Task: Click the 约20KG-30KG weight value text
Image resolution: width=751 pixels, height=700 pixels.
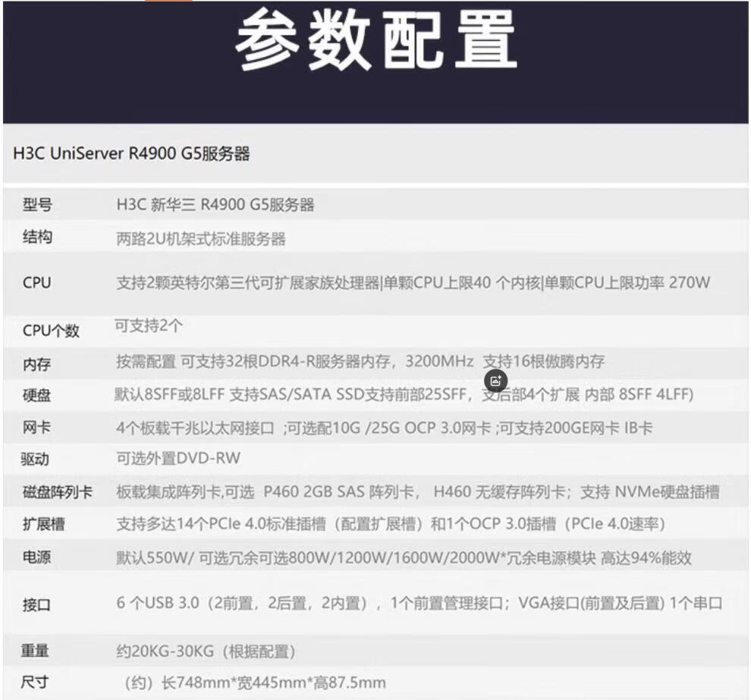Action: pyautogui.click(x=205, y=651)
